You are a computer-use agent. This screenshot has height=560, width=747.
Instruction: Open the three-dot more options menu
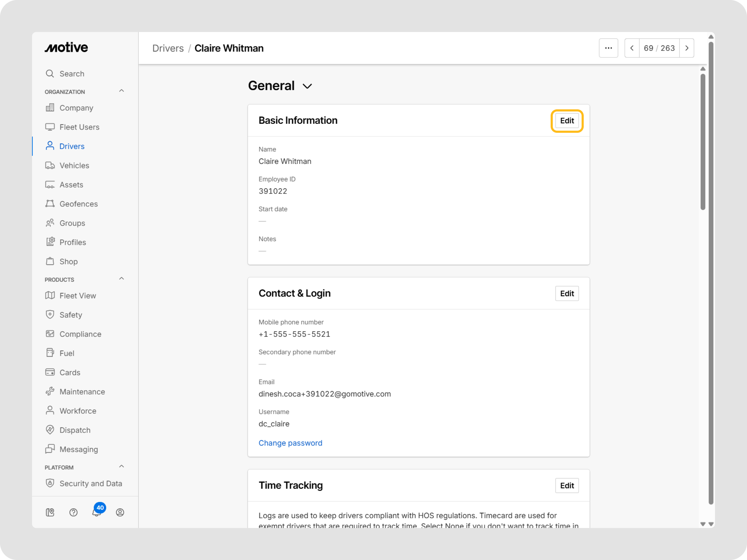point(608,48)
